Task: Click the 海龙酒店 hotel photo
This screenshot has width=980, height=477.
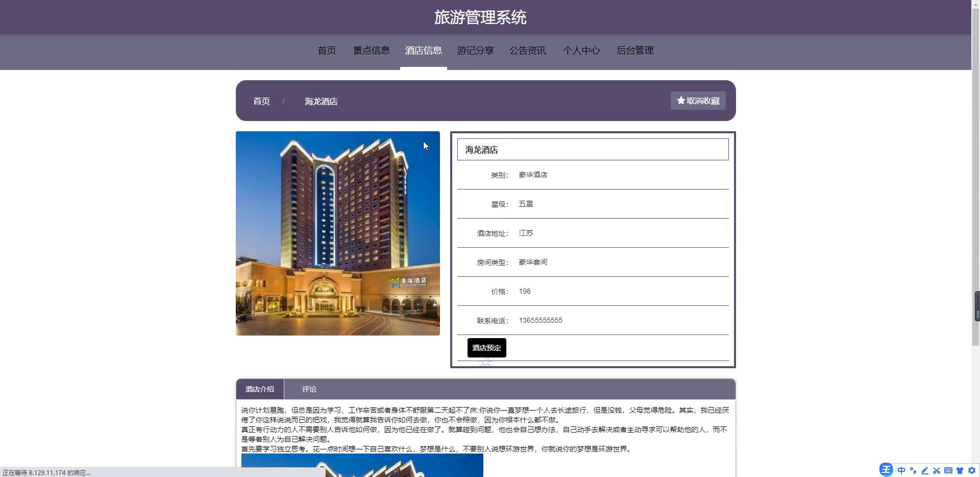Action: coord(337,233)
